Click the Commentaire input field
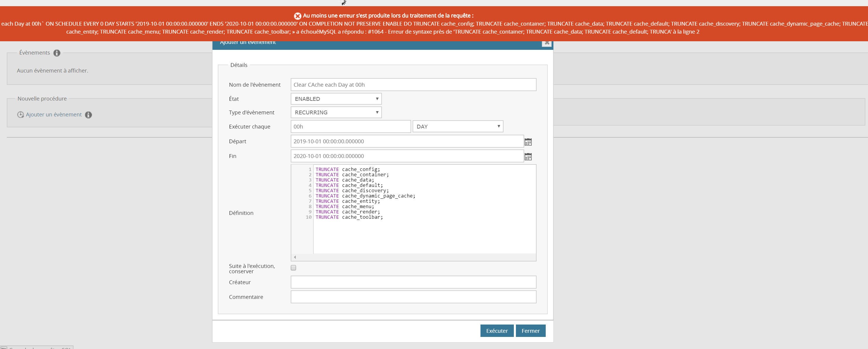Screen dimensions: 868x349 click(x=413, y=297)
